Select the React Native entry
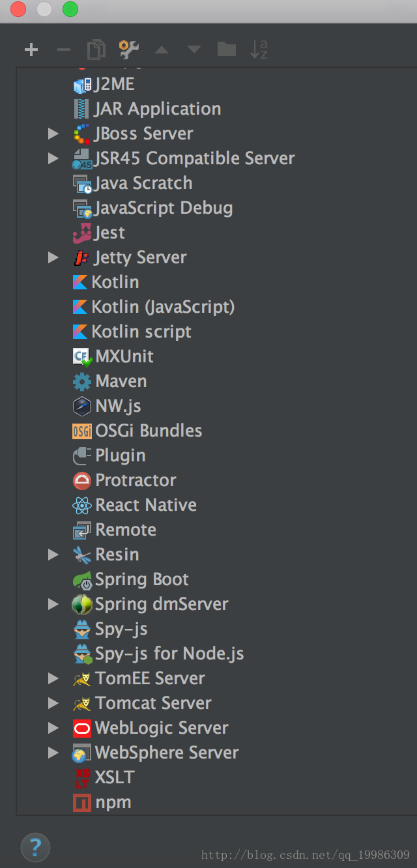The height and width of the screenshot is (868, 417). pos(146,505)
